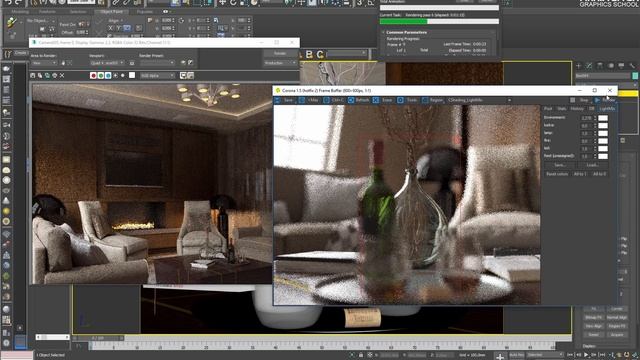Switch to the Post tab in Corona VFB

[548, 109]
